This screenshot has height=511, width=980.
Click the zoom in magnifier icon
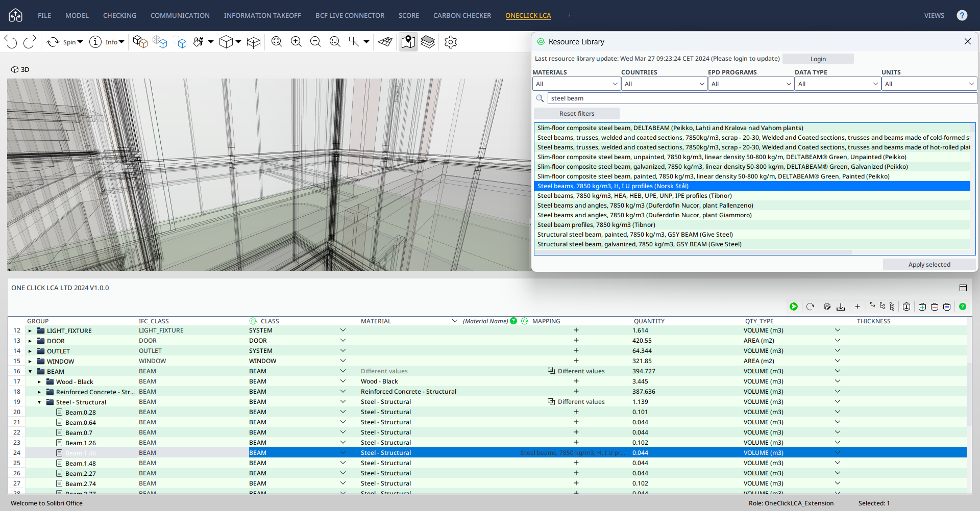[296, 42]
